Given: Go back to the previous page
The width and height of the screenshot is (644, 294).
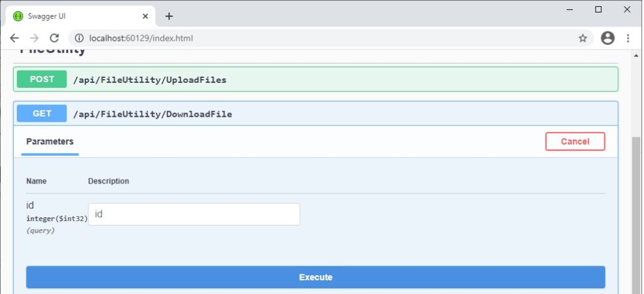Looking at the screenshot, I should click(x=14, y=38).
